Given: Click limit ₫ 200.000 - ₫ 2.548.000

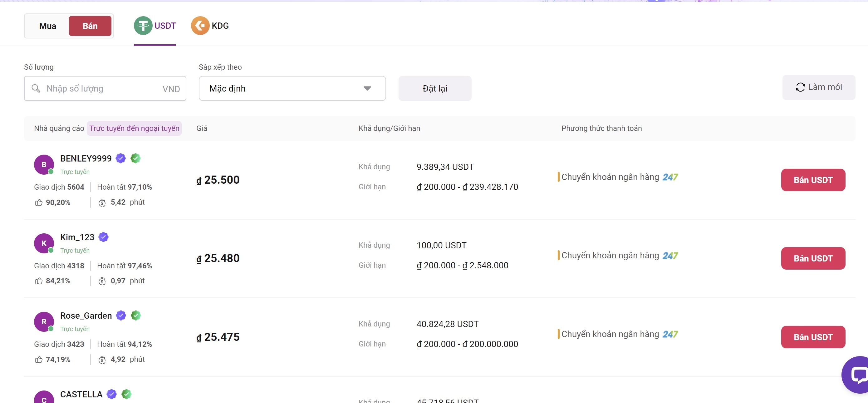Looking at the screenshot, I should pos(462,266).
